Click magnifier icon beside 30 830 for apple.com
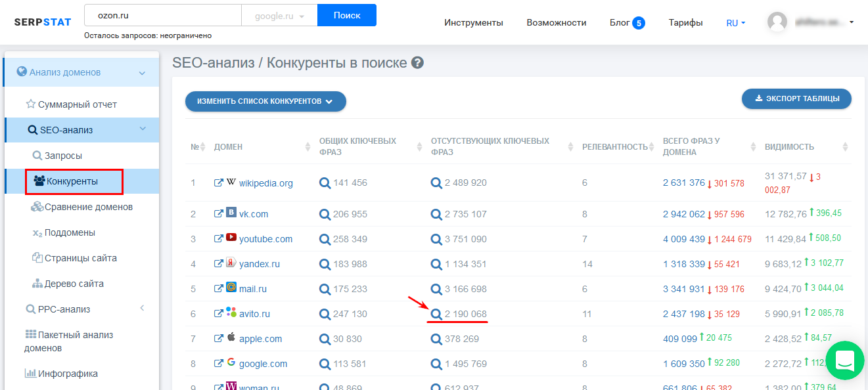The height and width of the screenshot is (390, 868). coord(325,339)
